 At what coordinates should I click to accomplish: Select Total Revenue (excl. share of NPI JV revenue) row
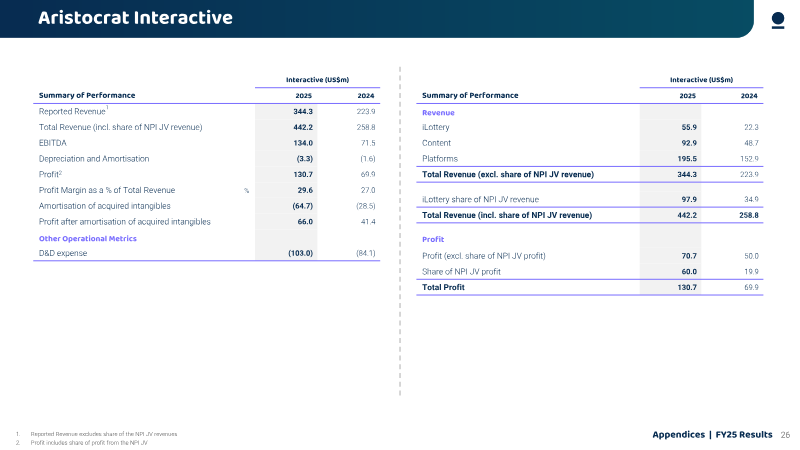[x=590, y=174]
